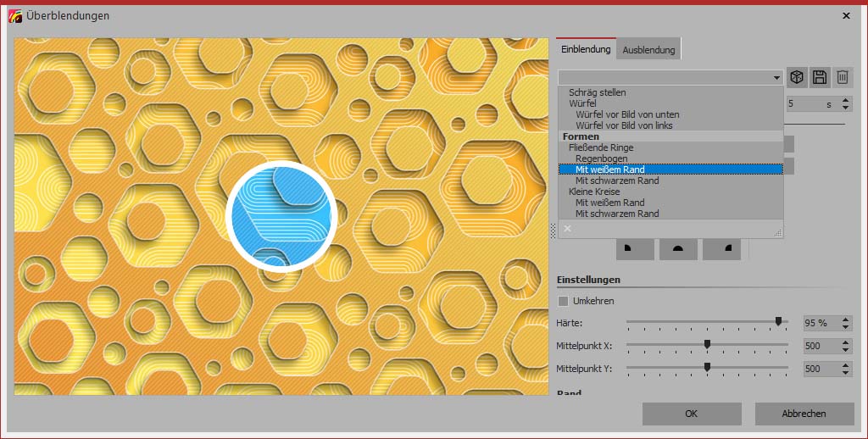Pick Würfel vor Bild von links entry
This screenshot has height=439, width=868.
[x=624, y=125]
